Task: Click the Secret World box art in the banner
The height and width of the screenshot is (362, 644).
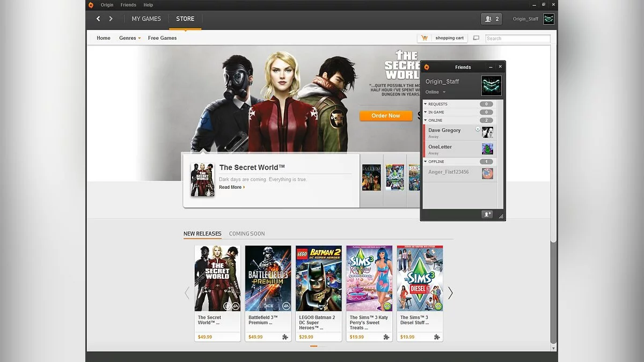Action: 202,180
